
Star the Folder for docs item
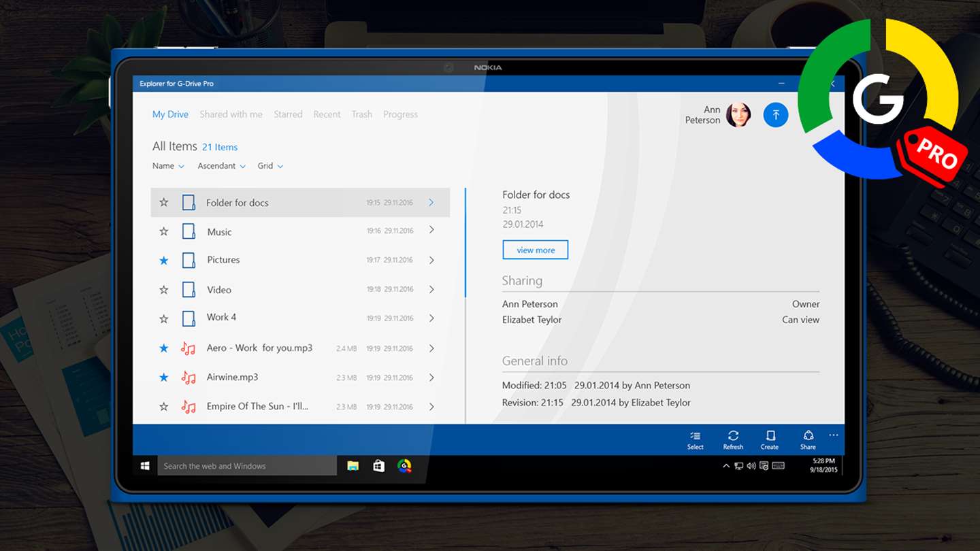point(163,202)
